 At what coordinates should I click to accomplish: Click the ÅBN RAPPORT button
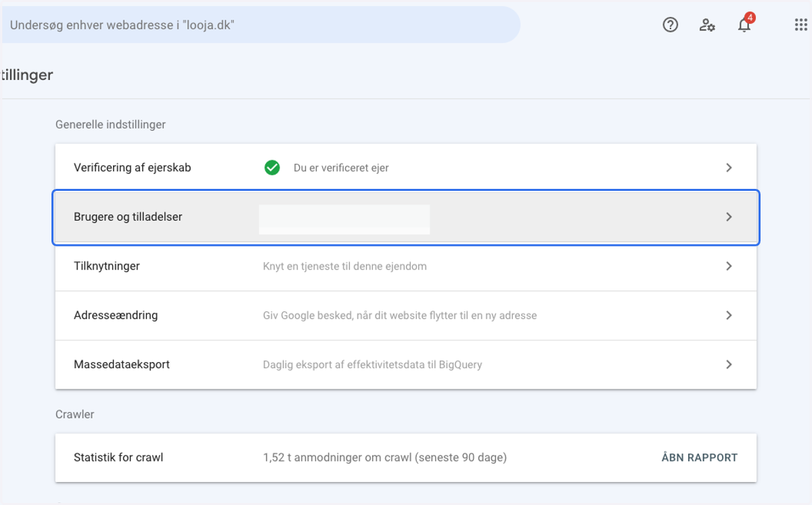click(x=700, y=458)
